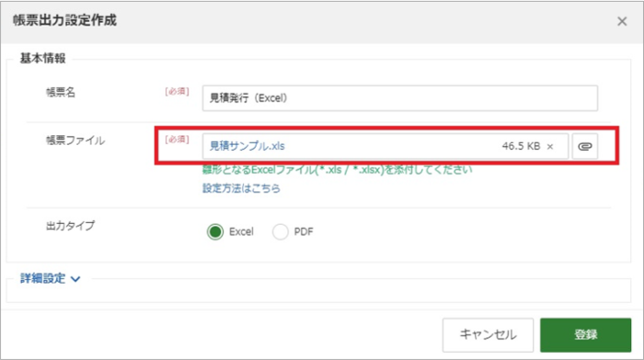Close the 帳票出力設定作成 dialog
Screen dimensions: 644x360
pos(622,21)
